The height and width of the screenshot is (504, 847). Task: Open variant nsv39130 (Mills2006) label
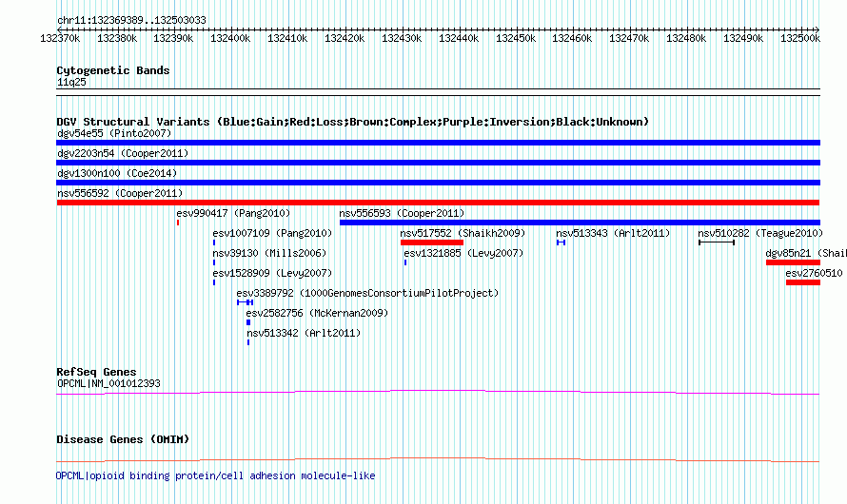tap(269, 253)
